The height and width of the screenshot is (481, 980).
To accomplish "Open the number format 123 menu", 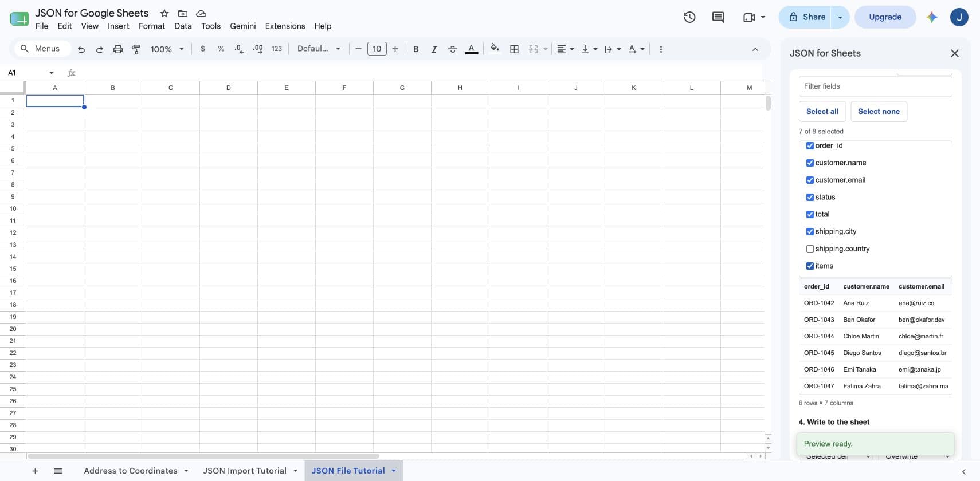I will pos(277,49).
